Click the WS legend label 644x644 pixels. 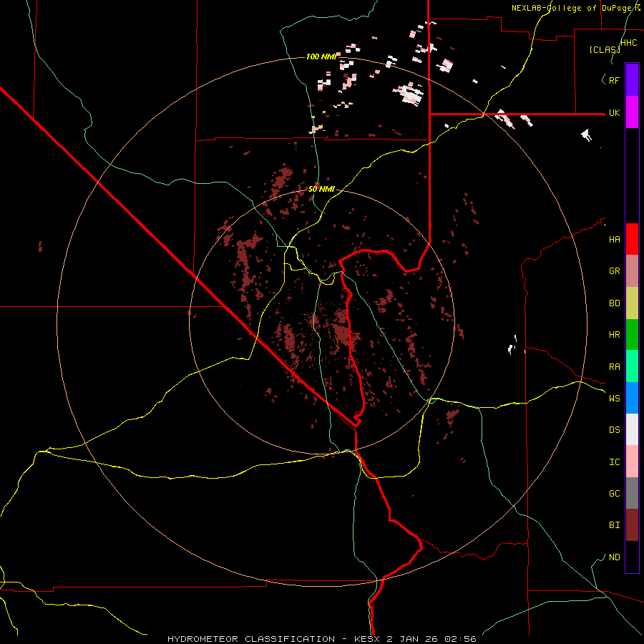pyautogui.click(x=614, y=399)
